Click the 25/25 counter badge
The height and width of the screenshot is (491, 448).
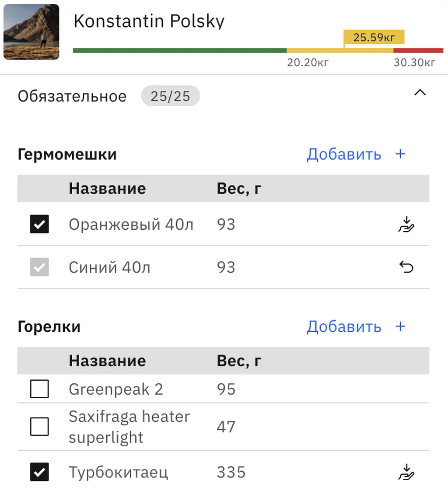pyautogui.click(x=170, y=96)
